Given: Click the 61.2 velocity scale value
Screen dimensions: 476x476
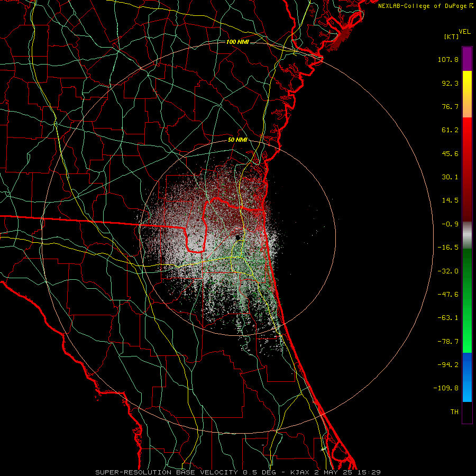Looking at the screenshot, I should [x=450, y=130].
